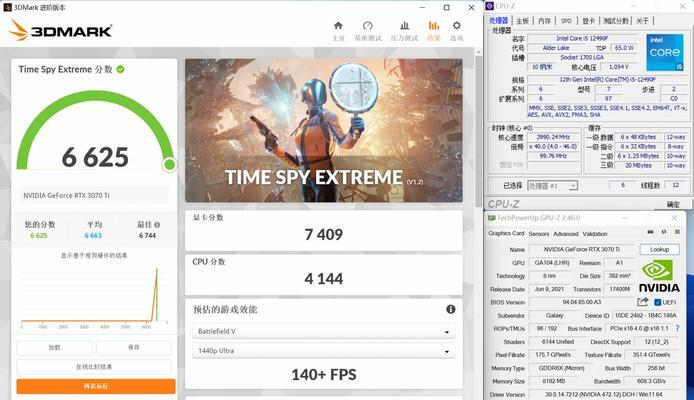Screen dimensions: 694x400
Task: Click the info icon beside 最佳 score
Action: click(157, 224)
